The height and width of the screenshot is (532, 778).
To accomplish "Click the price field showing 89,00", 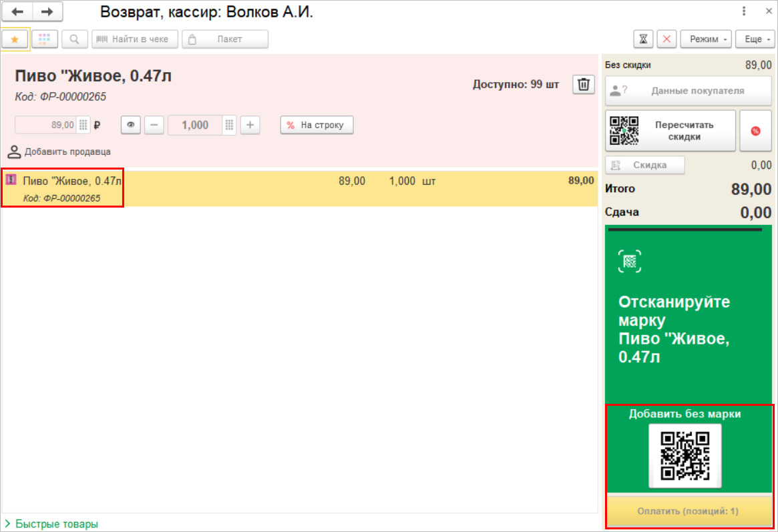I will point(45,125).
